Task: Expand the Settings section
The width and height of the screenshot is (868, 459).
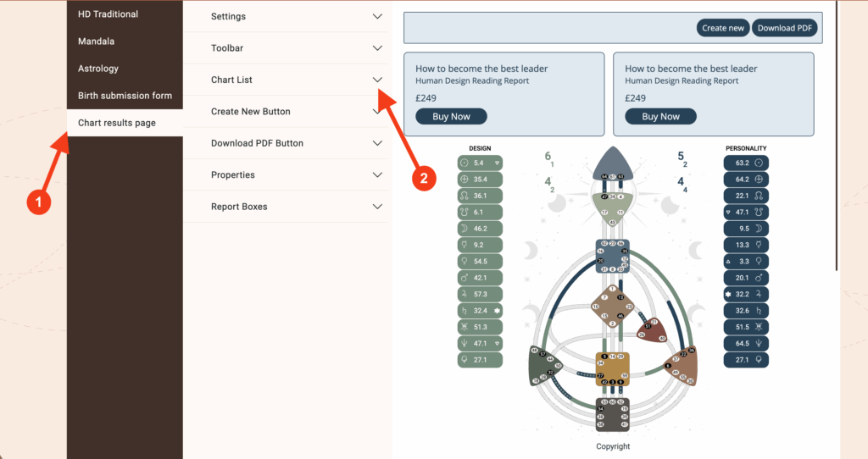Action: click(286, 17)
